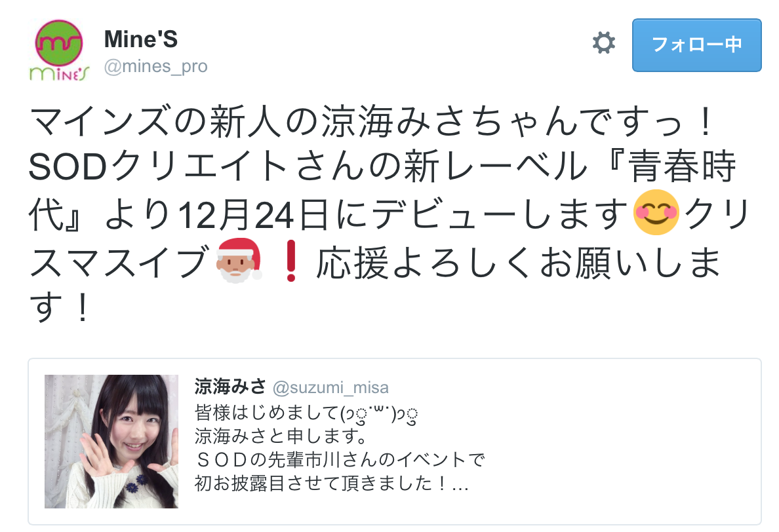
Task: Open the @mines_pro handle link
Action: click(x=155, y=66)
